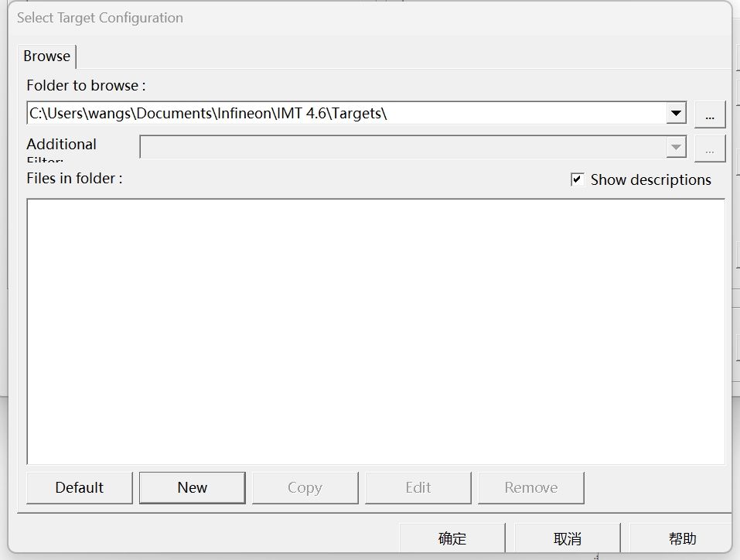This screenshot has width=740, height=560.
Task: Click the Remove button
Action: [531, 487]
